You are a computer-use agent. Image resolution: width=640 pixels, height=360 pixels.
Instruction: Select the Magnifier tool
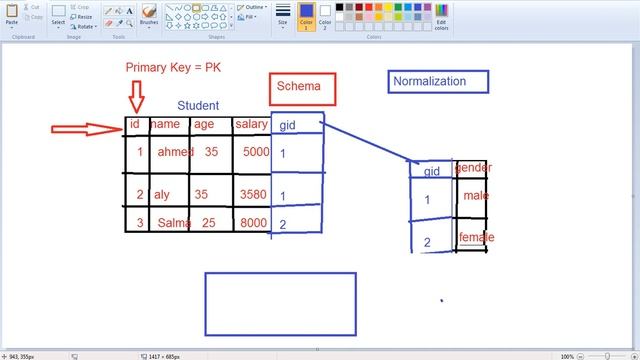pos(129,23)
